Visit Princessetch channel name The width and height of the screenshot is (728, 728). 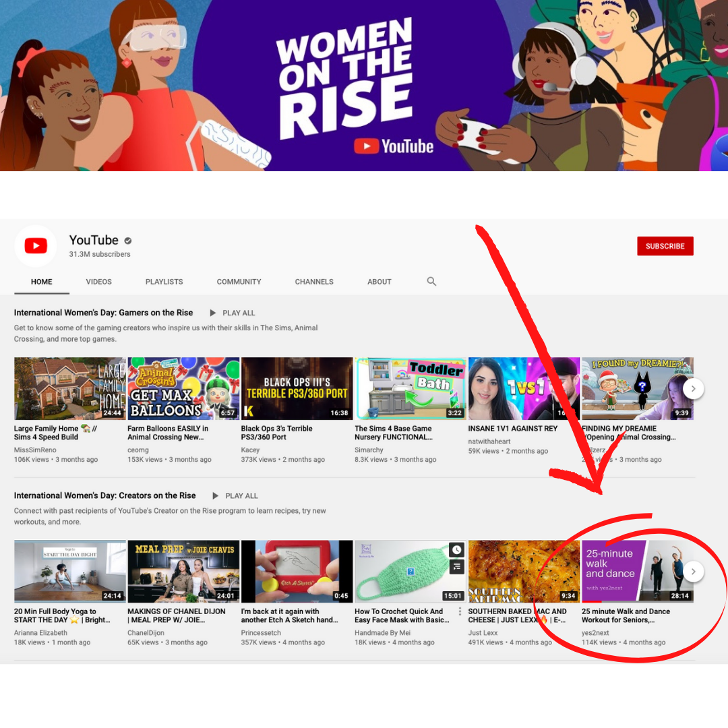click(261, 633)
